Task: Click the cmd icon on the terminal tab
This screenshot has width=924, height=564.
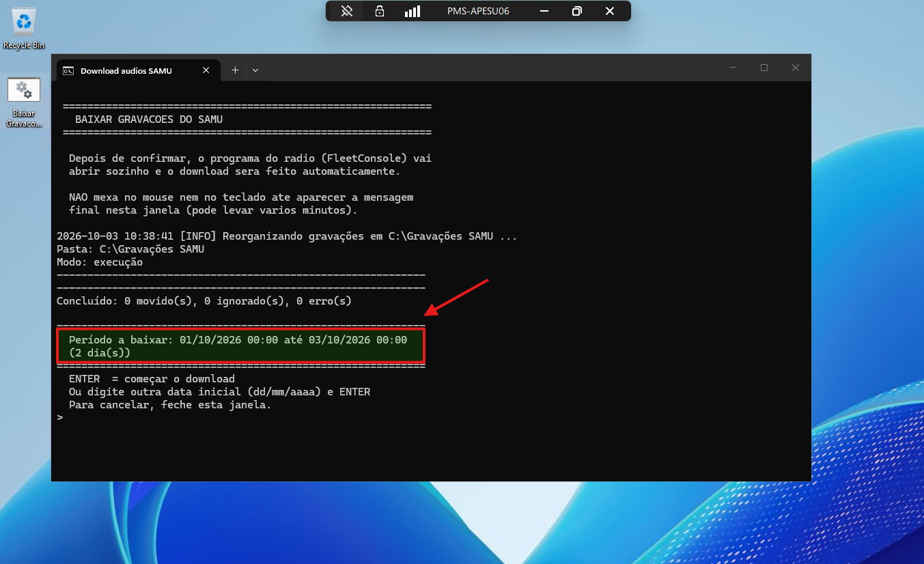Action: point(68,70)
